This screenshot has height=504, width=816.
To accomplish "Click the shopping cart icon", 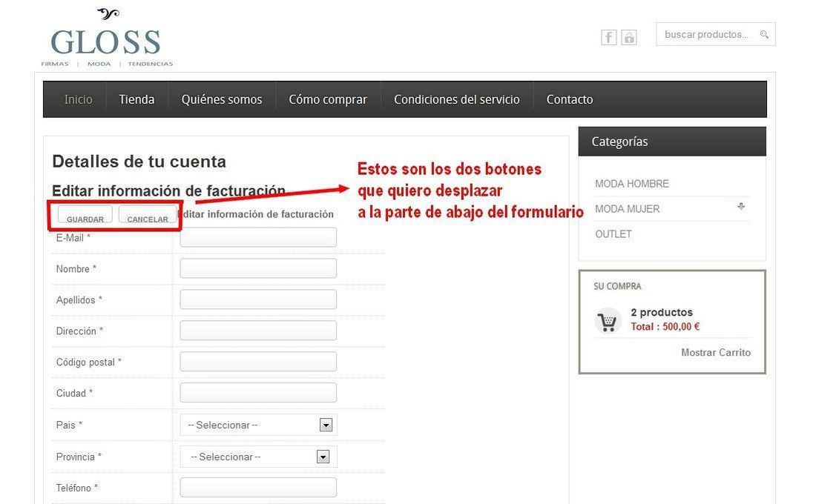I will [608, 321].
